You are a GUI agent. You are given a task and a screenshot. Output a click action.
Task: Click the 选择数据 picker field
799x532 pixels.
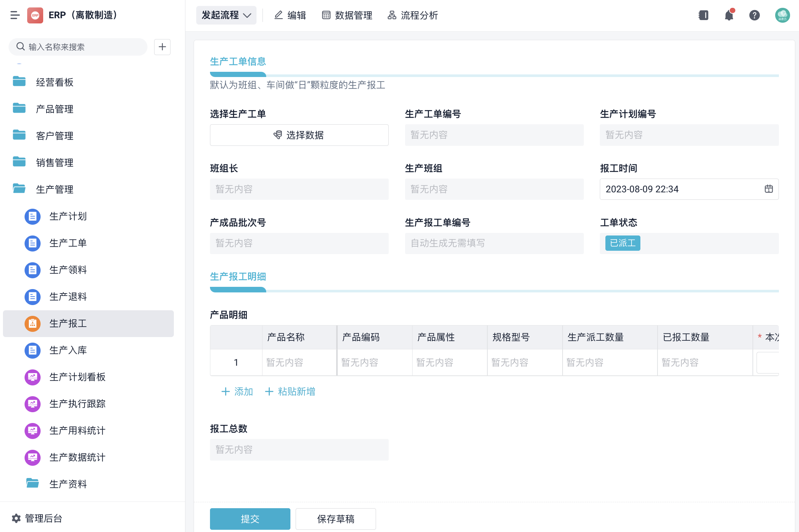pos(299,135)
